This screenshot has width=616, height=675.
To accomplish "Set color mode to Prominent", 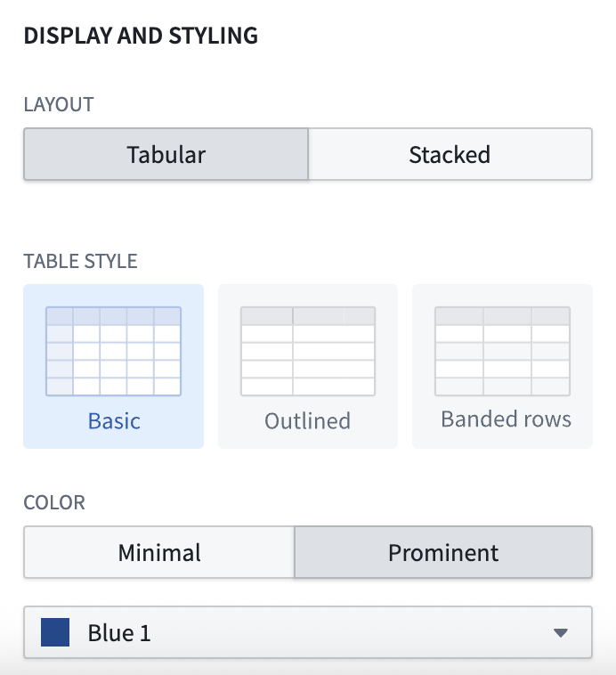I will point(443,552).
